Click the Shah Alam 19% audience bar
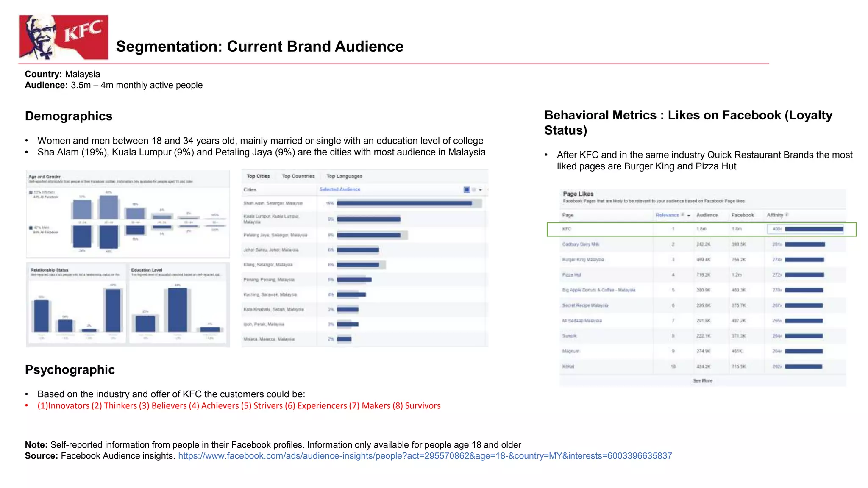The height and width of the screenshot is (488, 868). 404,203
